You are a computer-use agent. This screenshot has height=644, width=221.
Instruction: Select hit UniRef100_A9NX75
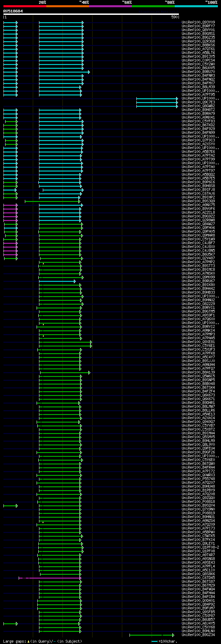point(198,205)
